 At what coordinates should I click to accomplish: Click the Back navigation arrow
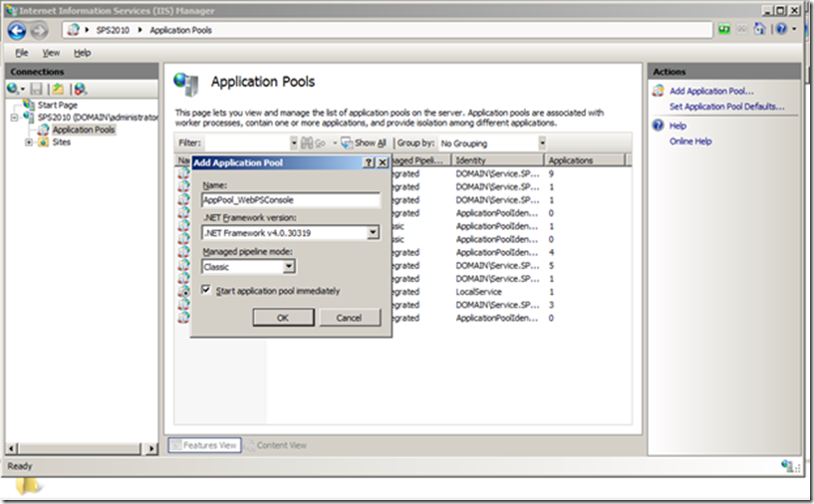(17, 31)
